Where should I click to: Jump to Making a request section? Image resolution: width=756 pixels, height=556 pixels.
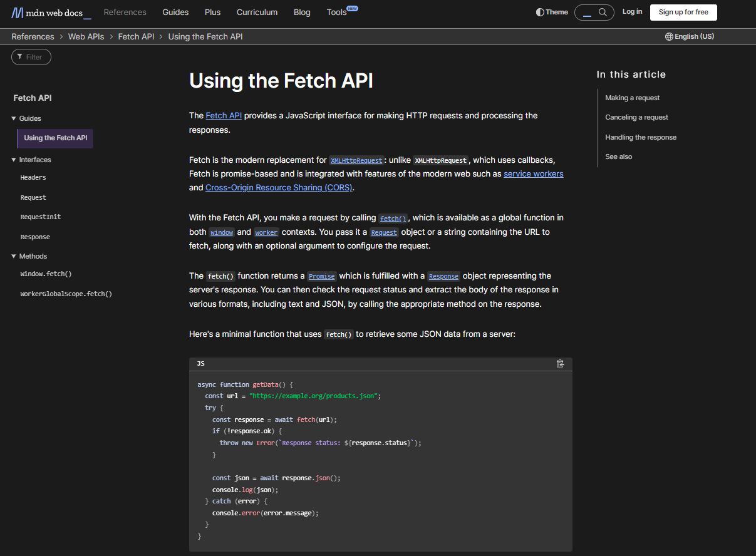tap(633, 98)
